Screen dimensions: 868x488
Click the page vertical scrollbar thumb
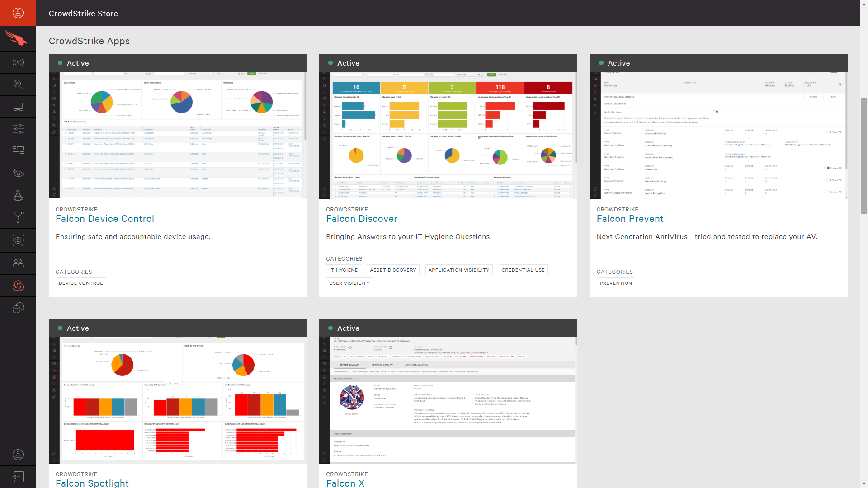click(x=864, y=155)
